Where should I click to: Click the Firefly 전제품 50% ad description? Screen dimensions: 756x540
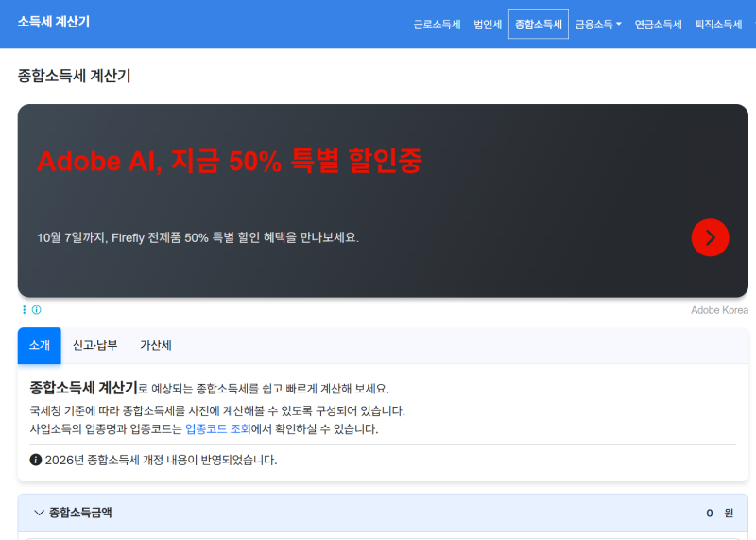click(198, 237)
